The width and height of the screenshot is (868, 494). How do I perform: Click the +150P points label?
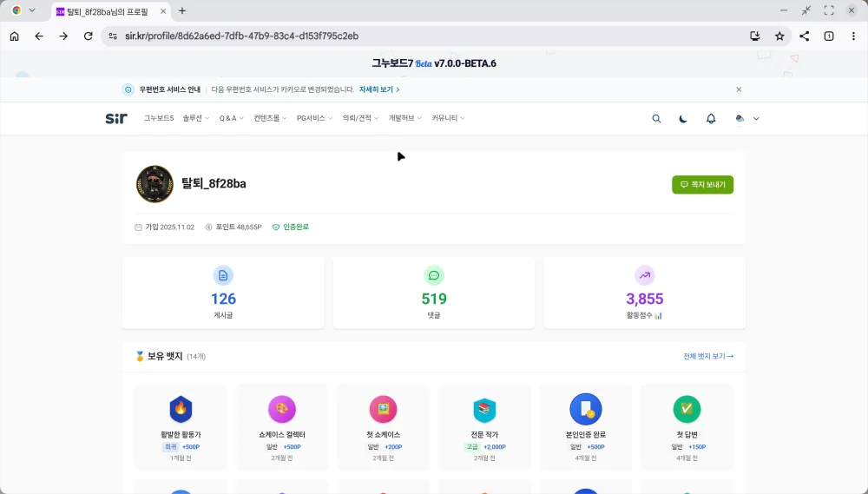pos(697,447)
